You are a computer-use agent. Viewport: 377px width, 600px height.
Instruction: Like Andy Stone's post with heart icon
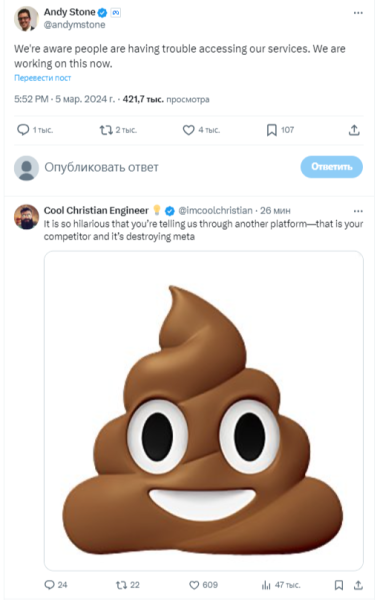(x=188, y=130)
